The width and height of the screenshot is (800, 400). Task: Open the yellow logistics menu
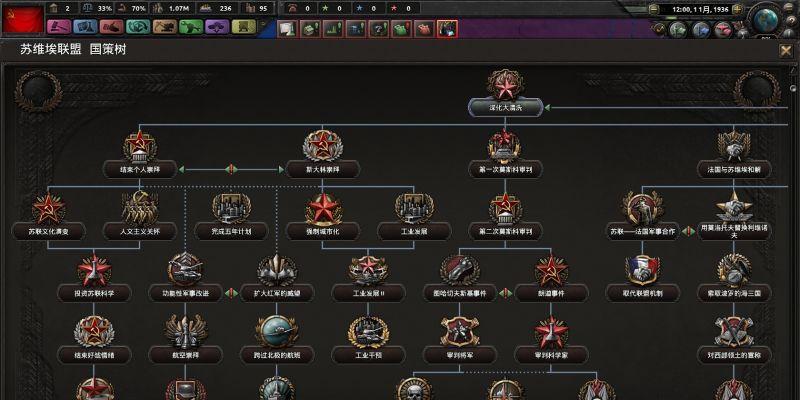point(244,27)
